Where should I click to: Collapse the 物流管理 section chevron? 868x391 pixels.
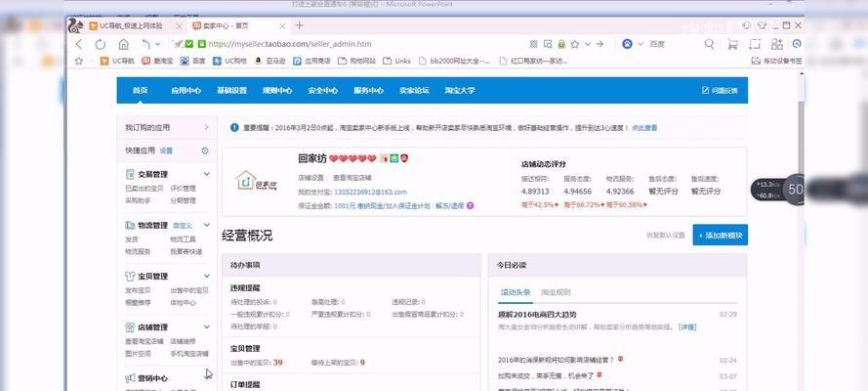(206, 225)
